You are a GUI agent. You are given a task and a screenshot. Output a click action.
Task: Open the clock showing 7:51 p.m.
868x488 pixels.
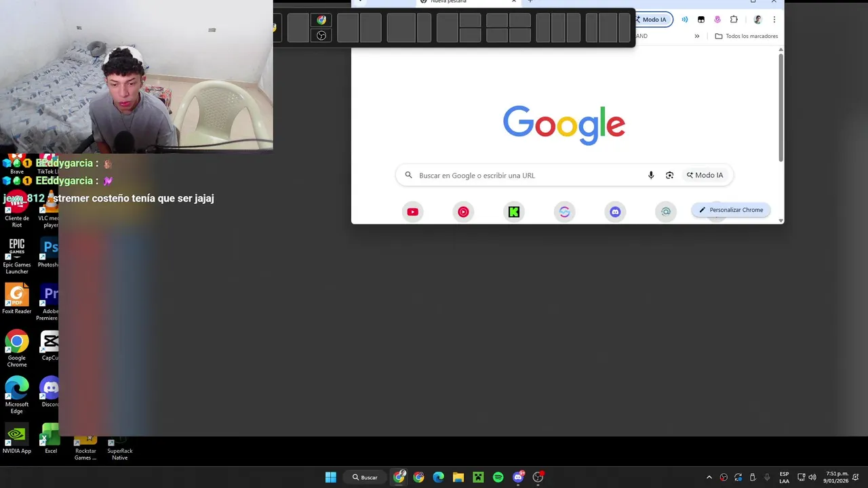837,477
